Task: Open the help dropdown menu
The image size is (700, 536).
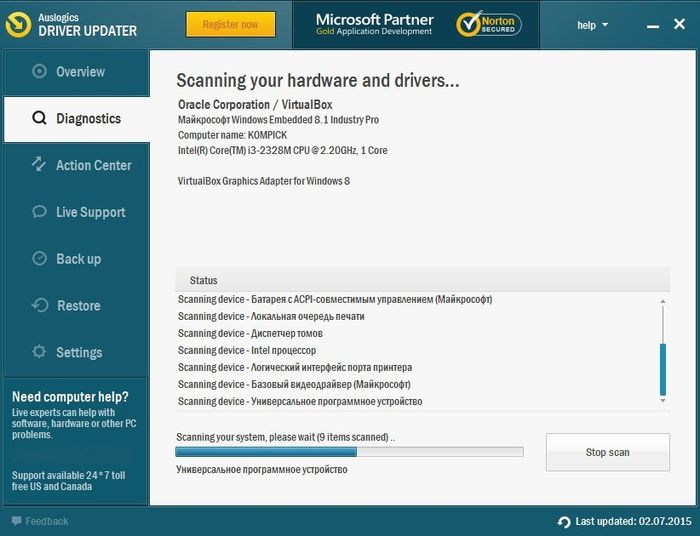Action: [x=592, y=25]
